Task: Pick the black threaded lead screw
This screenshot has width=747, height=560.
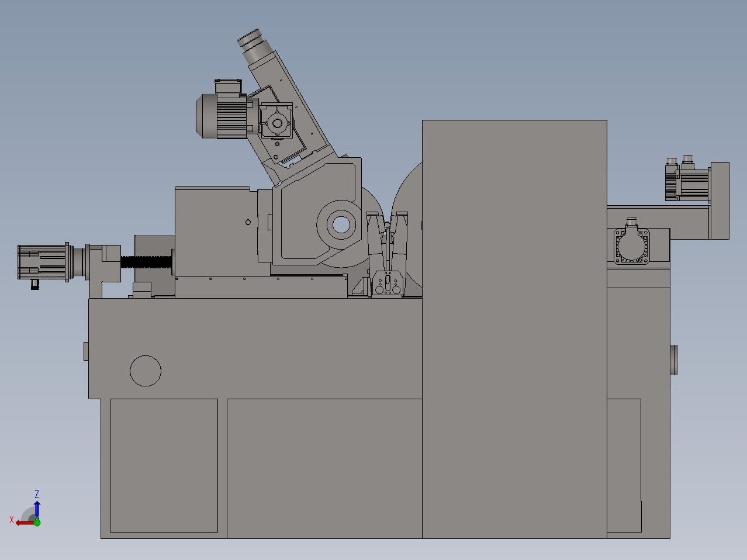Action: point(146,261)
